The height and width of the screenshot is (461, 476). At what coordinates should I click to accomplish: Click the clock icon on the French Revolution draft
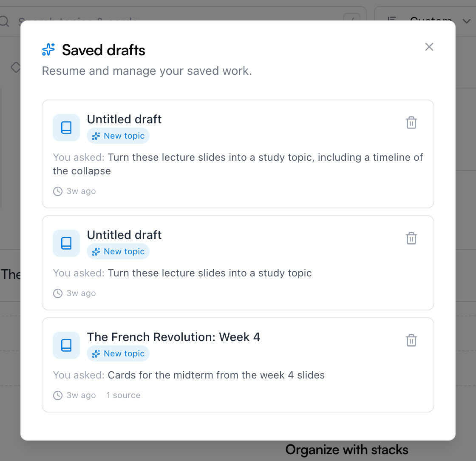tap(58, 396)
